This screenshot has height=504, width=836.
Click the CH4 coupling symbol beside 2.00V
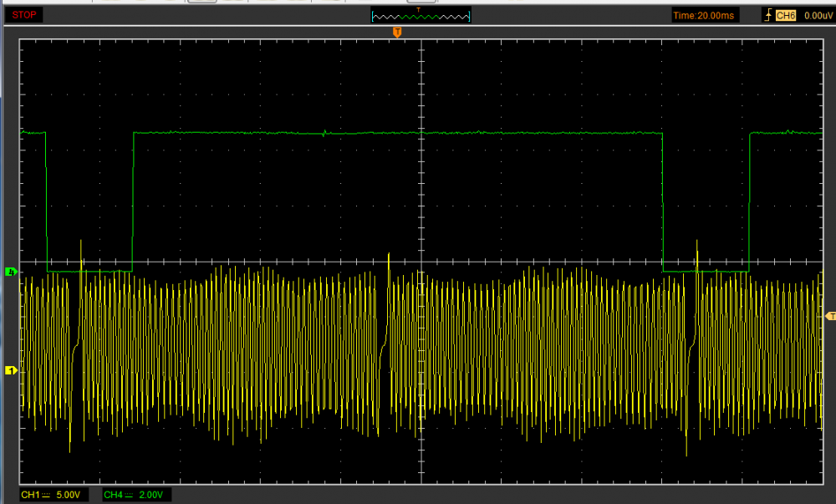[x=130, y=495]
